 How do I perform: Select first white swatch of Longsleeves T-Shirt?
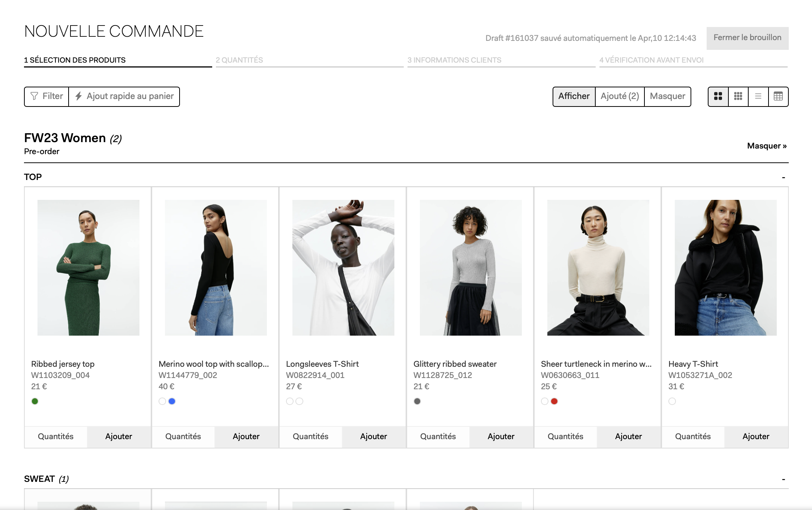(x=290, y=401)
